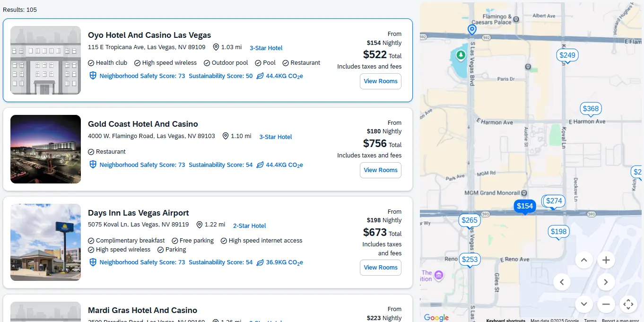Select the $198 map price marker
Screen dimensions: 644x322
(x=558, y=232)
